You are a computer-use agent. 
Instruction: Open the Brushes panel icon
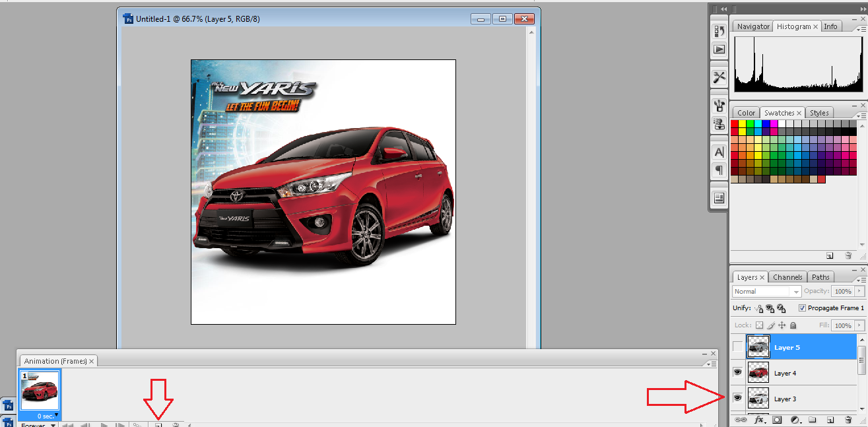click(719, 106)
